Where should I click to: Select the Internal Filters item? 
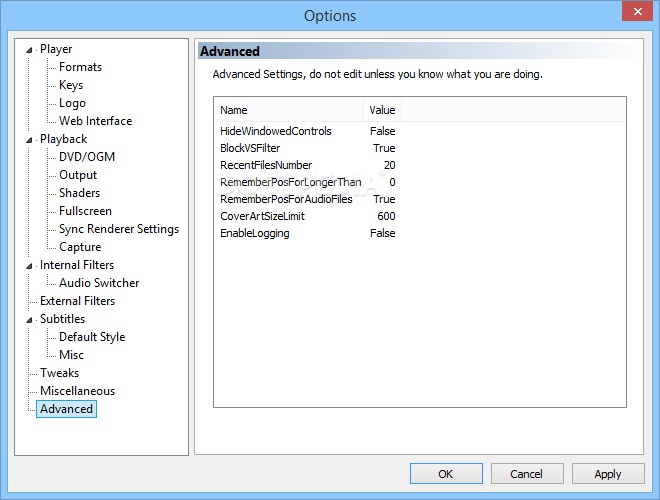click(77, 265)
